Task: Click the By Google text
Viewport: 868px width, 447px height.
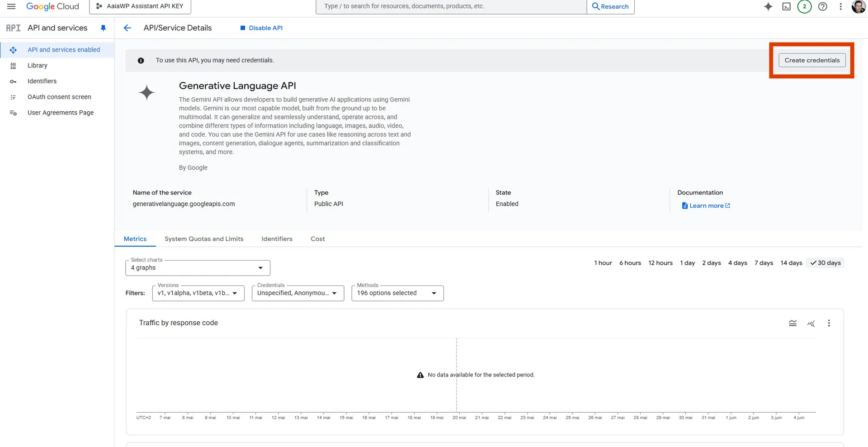Action: click(193, 168)
